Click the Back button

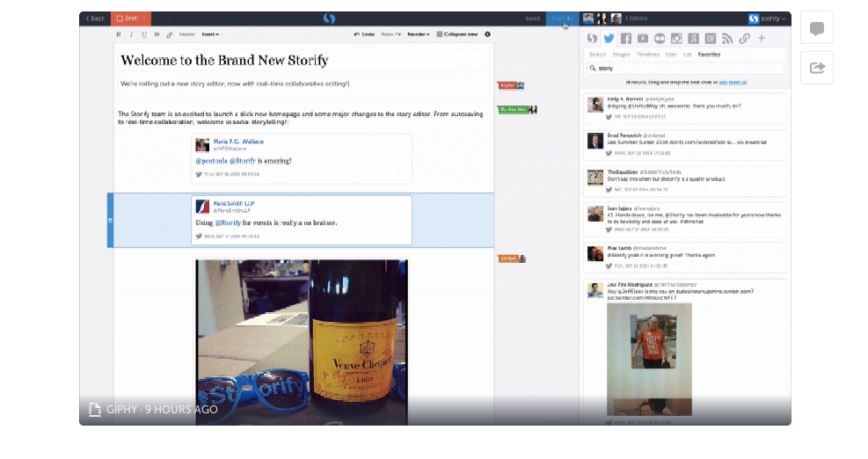click(95, 18)
